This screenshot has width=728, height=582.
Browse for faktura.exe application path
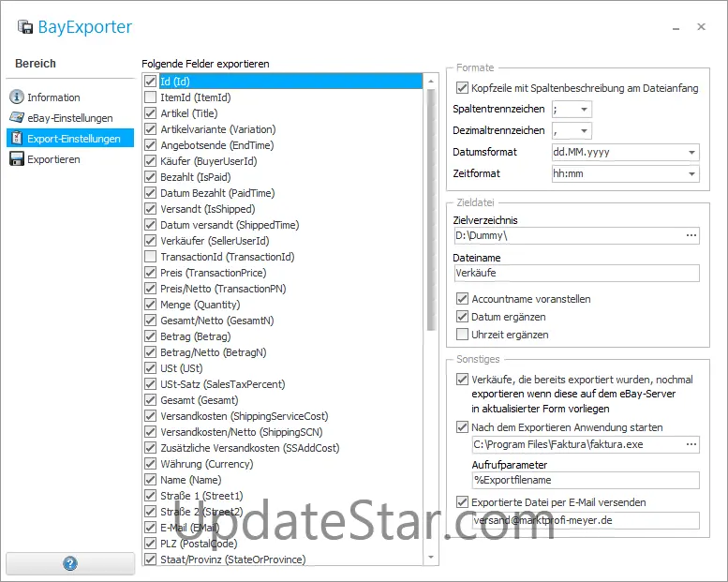[691, 444]
